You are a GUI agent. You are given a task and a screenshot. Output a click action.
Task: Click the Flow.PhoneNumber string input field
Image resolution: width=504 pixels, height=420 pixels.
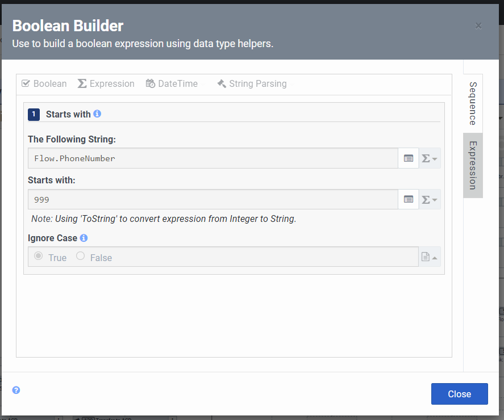(213, 158)
